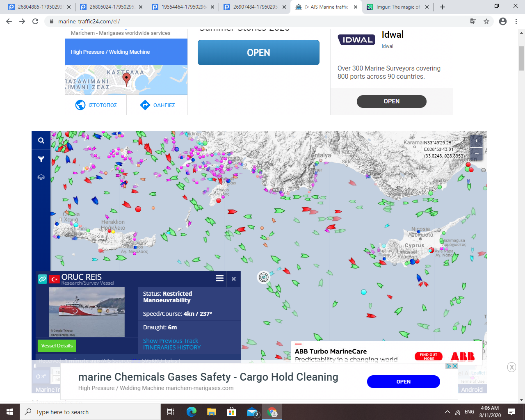Close the bottom banner ad overlay
Image resolution: width=525 pixels, height=420 pixels.
point(511,367)
